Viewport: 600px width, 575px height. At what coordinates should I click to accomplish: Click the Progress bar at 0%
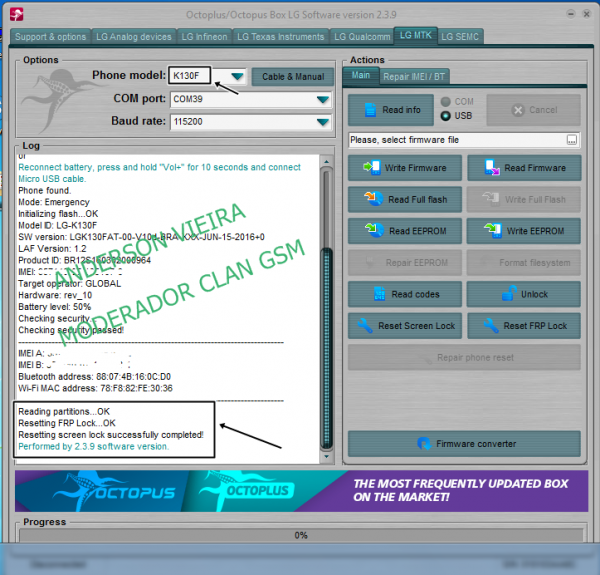301,535
